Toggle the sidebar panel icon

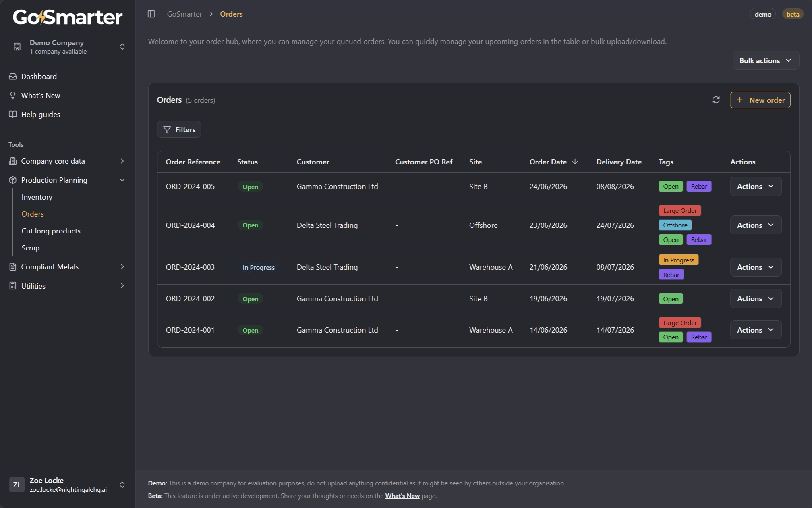[151, 14]
